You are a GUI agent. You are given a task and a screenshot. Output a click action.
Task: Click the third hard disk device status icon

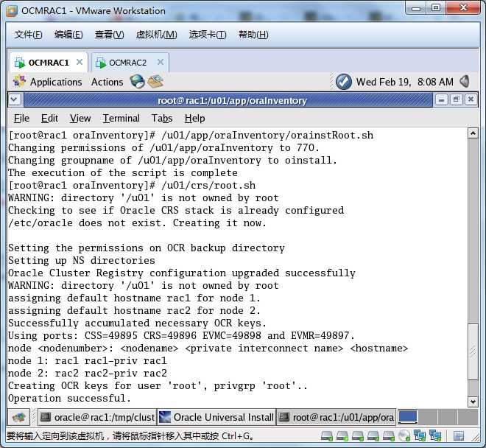tap(358, 436)
